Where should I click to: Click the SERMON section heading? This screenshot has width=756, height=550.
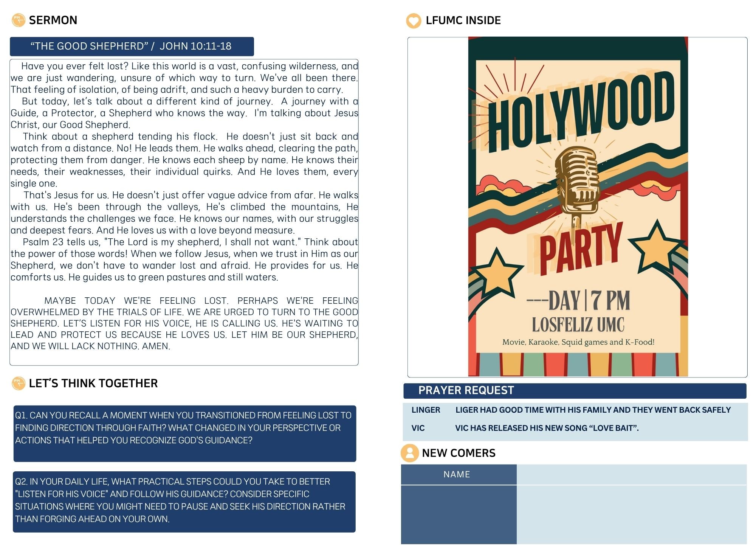pos(53,20)
